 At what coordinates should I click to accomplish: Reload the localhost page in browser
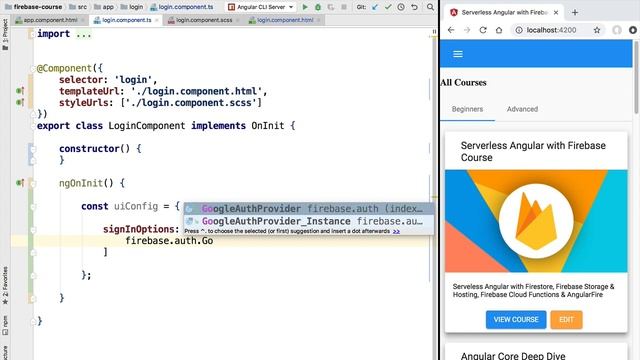[x=483, y=30]
